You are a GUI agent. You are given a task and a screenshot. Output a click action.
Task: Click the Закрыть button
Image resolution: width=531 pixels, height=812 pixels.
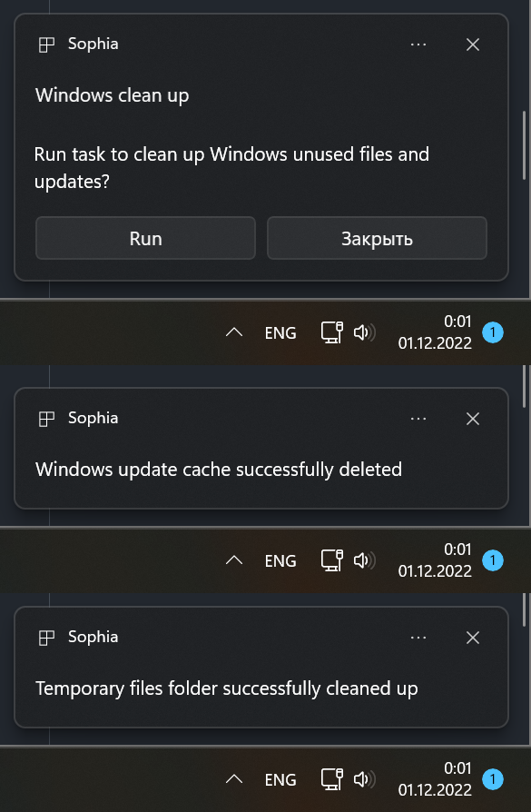coord(377,238)
